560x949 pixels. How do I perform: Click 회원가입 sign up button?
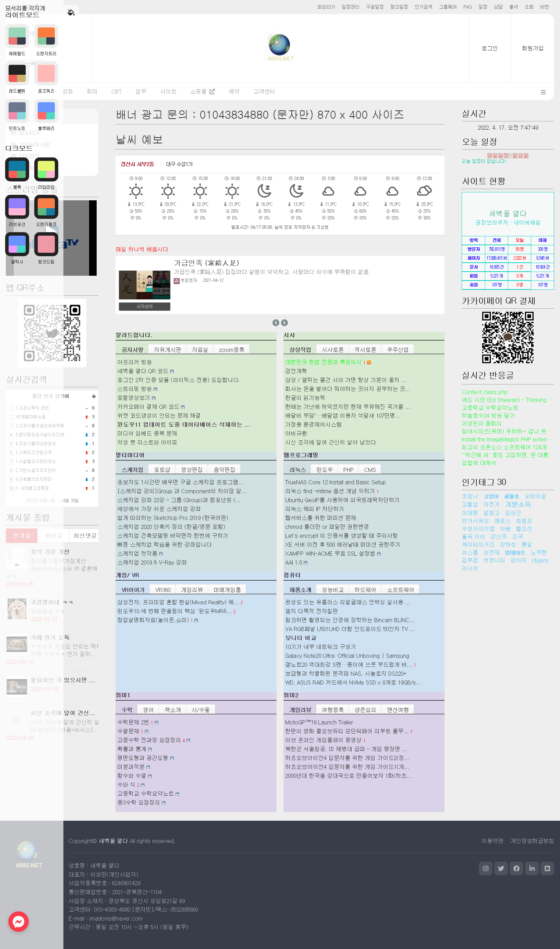tap(533, 48)
